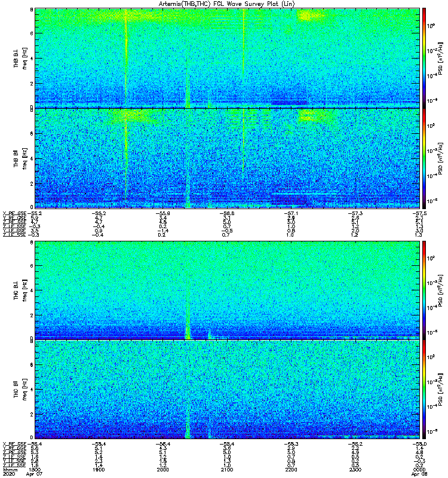Click the 0000 time axis label
Viewport: 448px width, 478px height.
tap(419, 470)
